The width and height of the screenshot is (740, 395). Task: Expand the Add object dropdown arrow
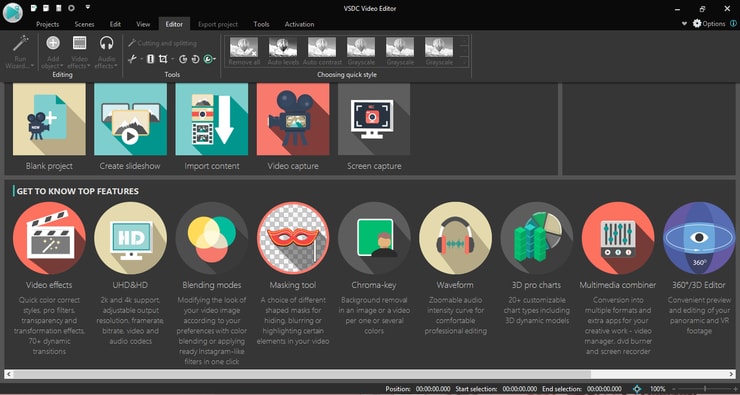62,66
